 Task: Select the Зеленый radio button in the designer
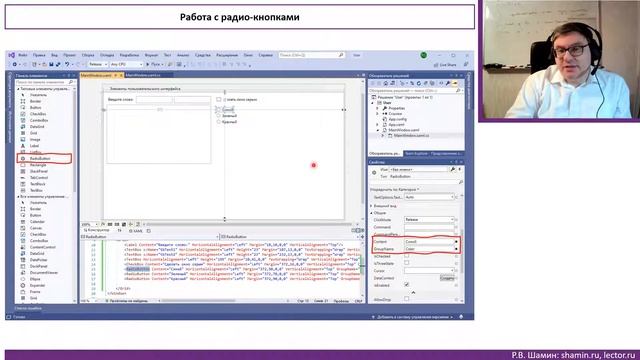coord(227,116)
